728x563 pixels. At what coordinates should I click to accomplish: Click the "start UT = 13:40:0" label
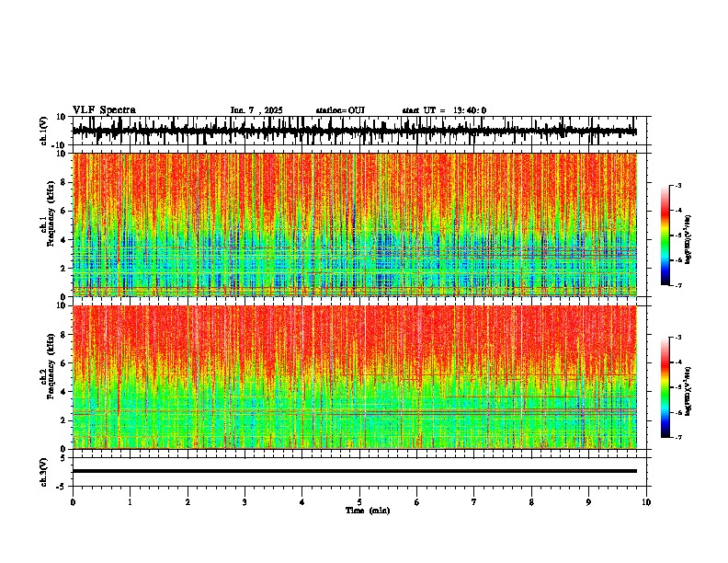point(444,110)
